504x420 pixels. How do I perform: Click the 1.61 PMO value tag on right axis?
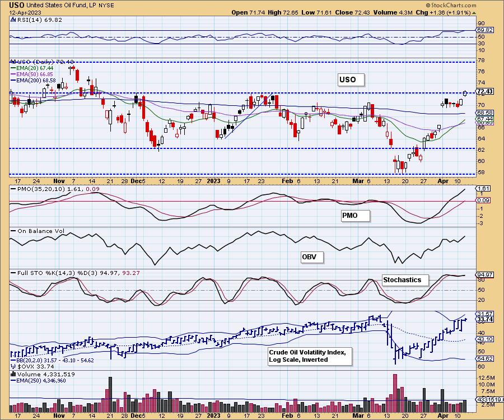click(x=484, y=189)
